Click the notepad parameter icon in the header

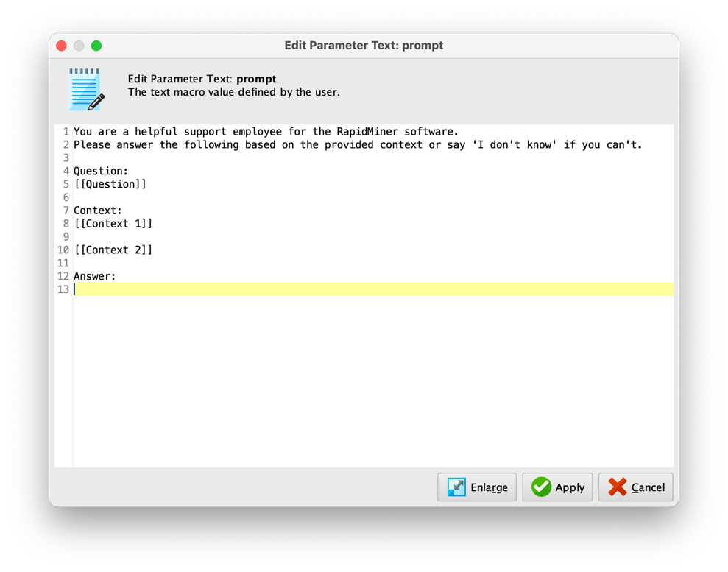tap(83, 88)
